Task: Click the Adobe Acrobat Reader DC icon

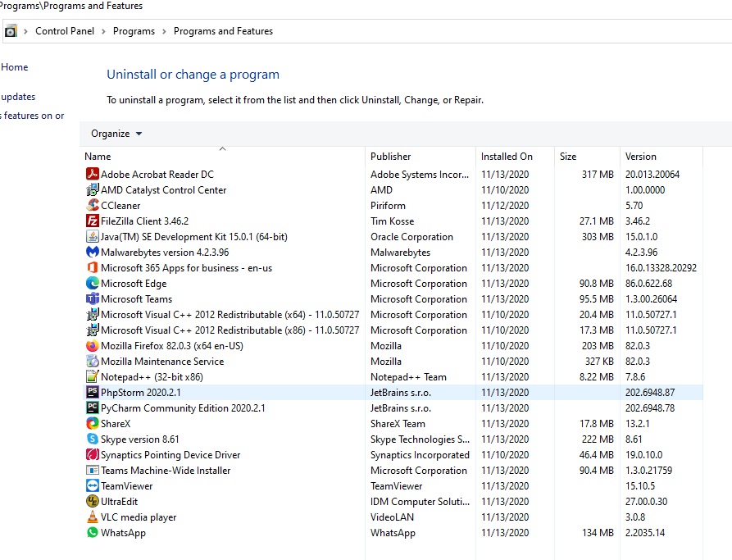Action: tap(93, 174)
